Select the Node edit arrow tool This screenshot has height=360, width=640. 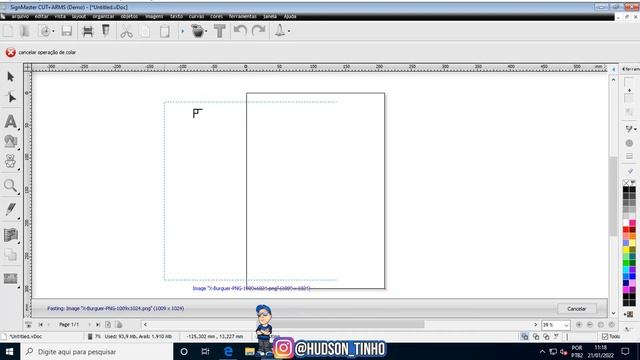point(11,98)
